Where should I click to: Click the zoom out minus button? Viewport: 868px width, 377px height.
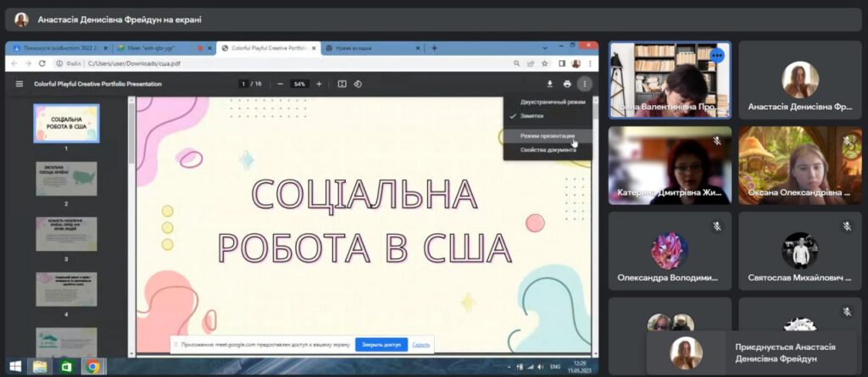280,84
